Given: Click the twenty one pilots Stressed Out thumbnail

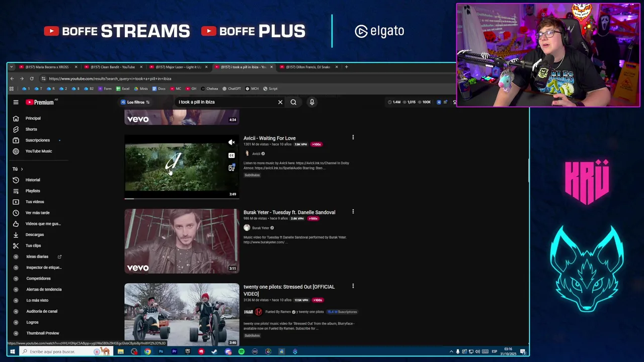Looking at the screenshot, I should [x=182, y=314].
